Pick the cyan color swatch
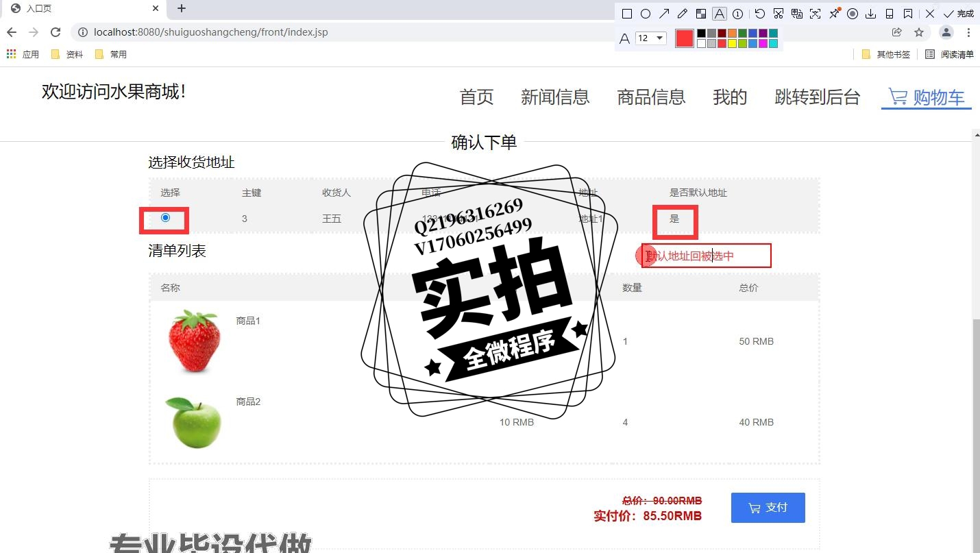The width and height of the screenshot is (980, 553). pos(773,43)
